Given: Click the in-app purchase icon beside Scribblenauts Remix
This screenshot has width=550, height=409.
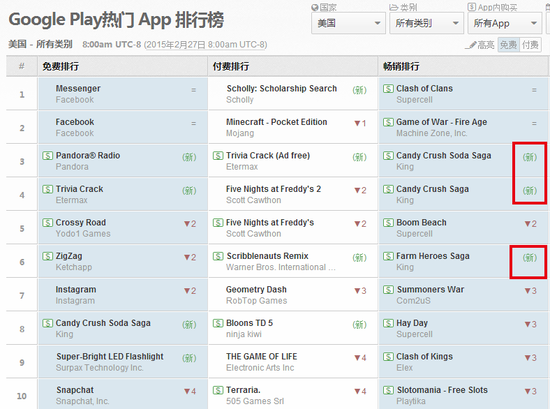Looking at the screenshot, I should 218,256.
